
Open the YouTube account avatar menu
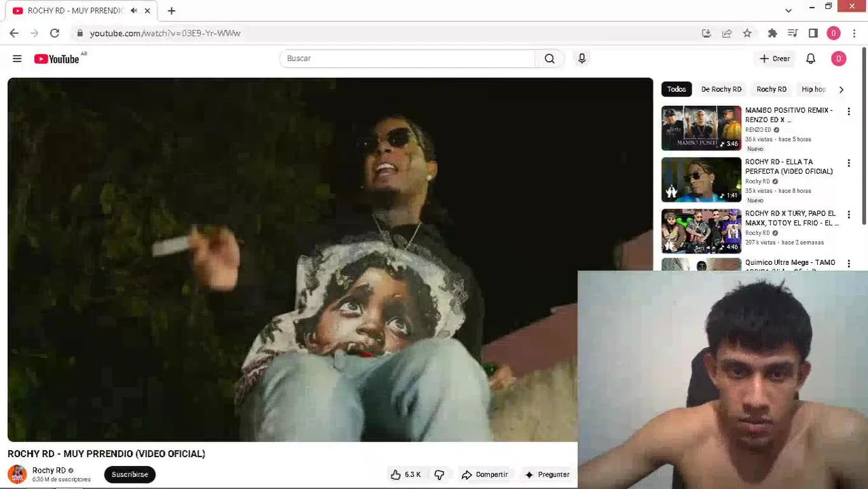coord(838,59)
